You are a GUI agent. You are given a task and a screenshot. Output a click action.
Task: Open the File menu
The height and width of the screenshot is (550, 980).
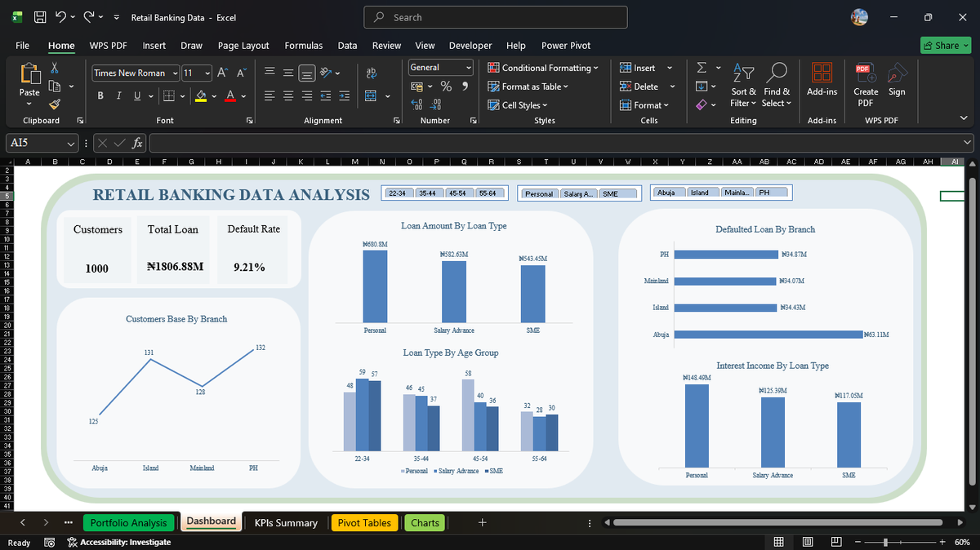pyautogui.click(x=23, y=46)
